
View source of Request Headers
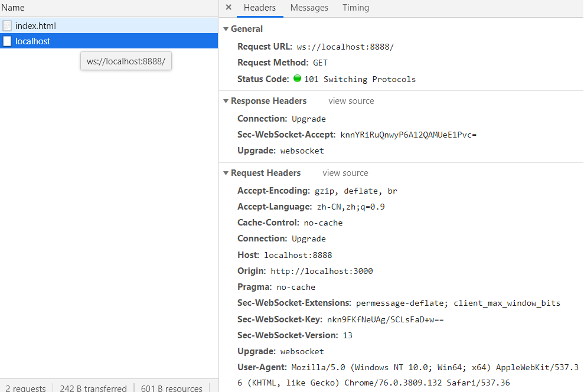[x=345, y=173]
